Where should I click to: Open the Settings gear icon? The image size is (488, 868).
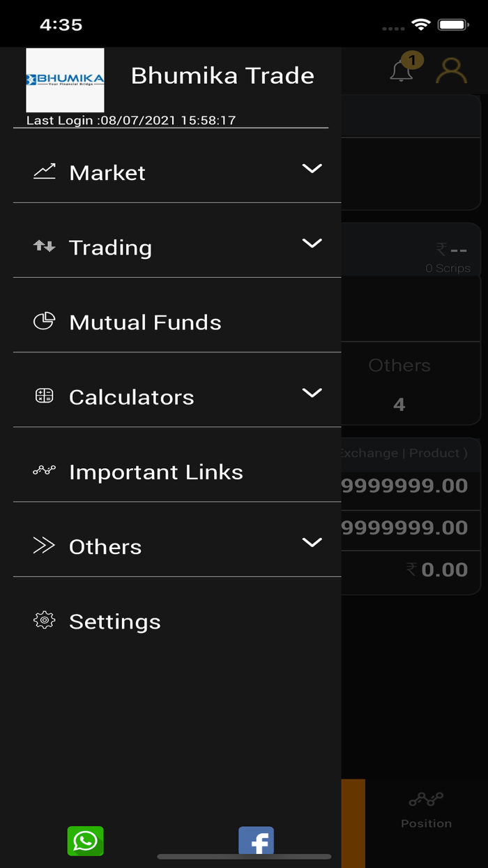click(x=44, y=620)
